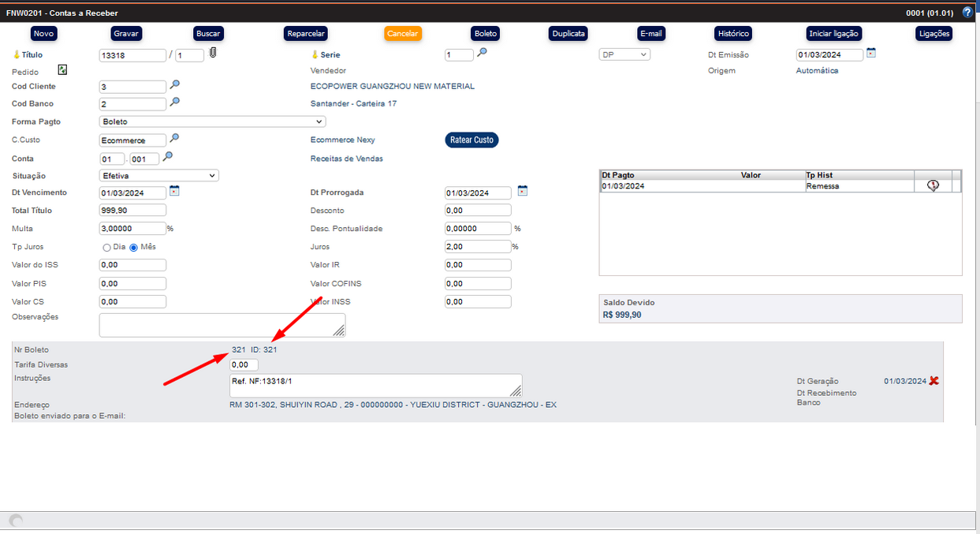The height and width of the screenshot is (534, 980).
Task: Open the Dt Emissão calendar picker
Action: coord(871,53)
